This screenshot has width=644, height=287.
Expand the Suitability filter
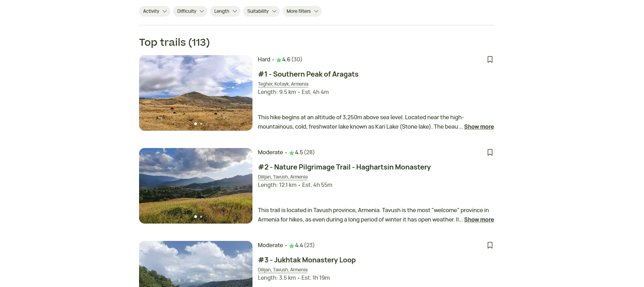coord(261,11)
